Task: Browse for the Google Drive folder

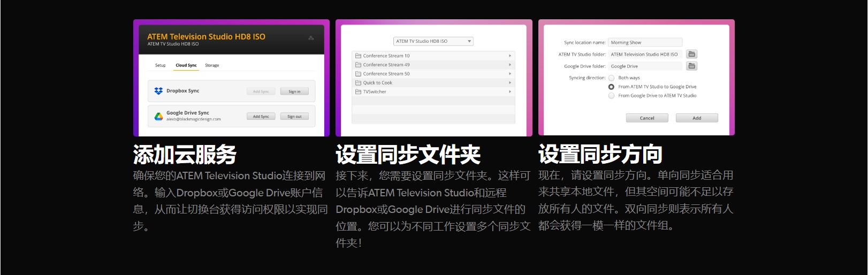Action: 692,66
